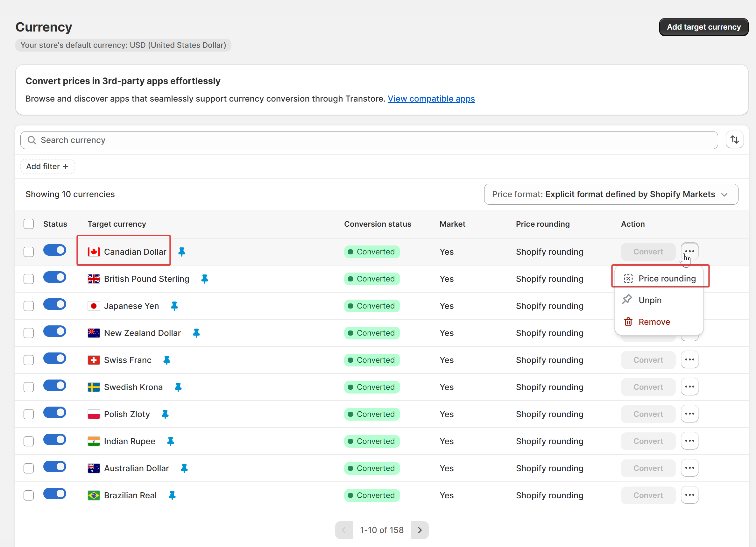Go to next page of currencies
The image size is (756, 547).
(419, 530)
